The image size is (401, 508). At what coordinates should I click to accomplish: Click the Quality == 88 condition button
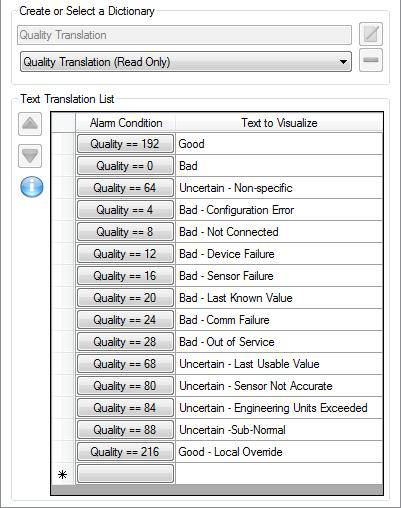[x=125, y=430]
